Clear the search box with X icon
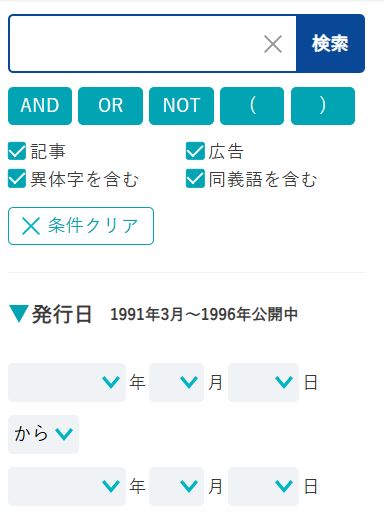 tap(273, 44)
